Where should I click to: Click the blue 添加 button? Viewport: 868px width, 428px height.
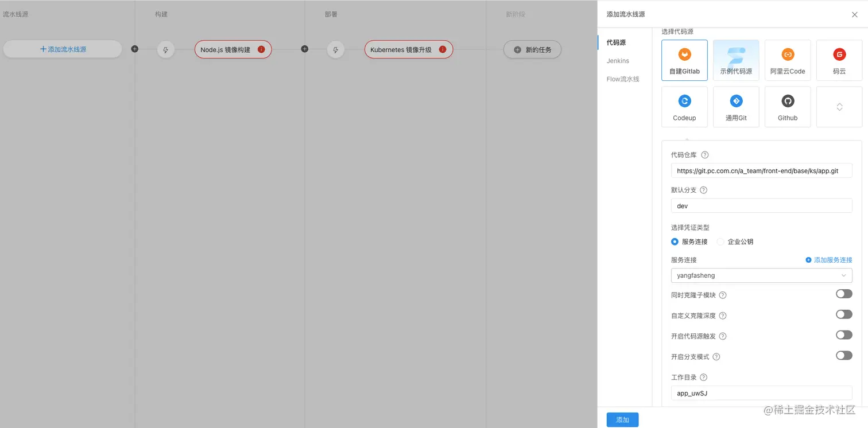coord(622,420)
